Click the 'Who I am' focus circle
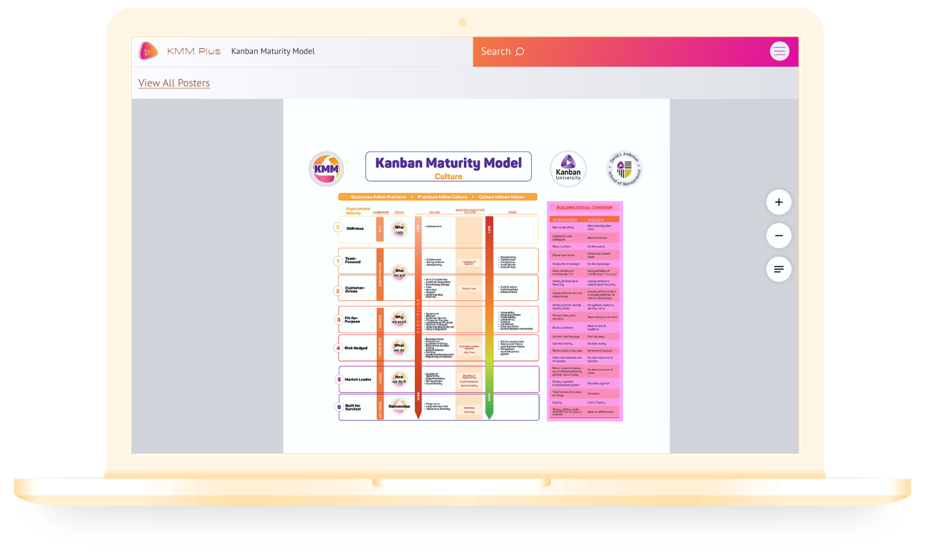Screen dimensions: 925x560 (x=399, y=230)
